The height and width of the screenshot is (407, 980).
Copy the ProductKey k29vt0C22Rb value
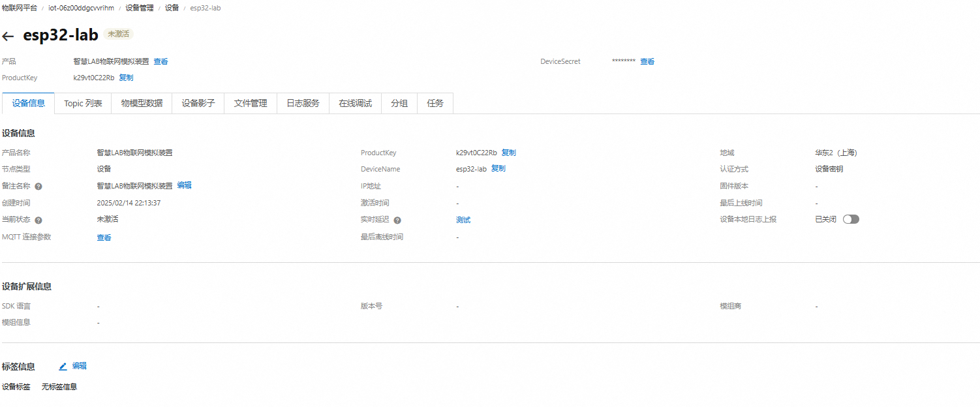(x=508, y=153)
